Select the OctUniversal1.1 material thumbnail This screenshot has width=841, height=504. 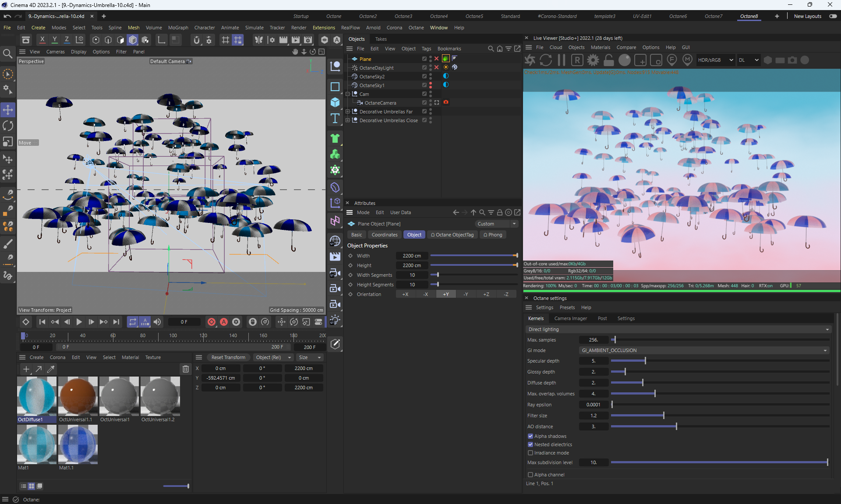click(x=78, y=396)
